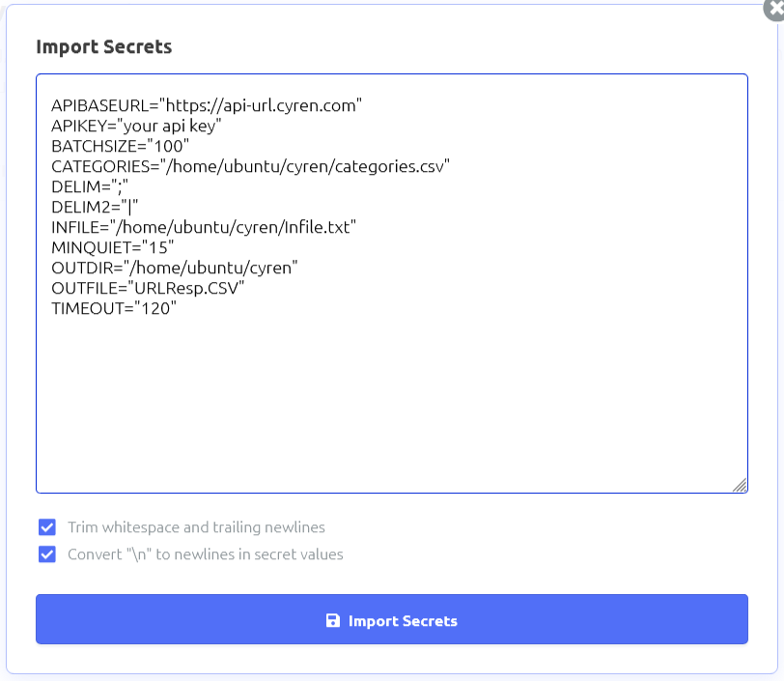The image size is (784, 681).
Task: Click the APIKEY "your api key" line
Action: [x=137, y=126]
